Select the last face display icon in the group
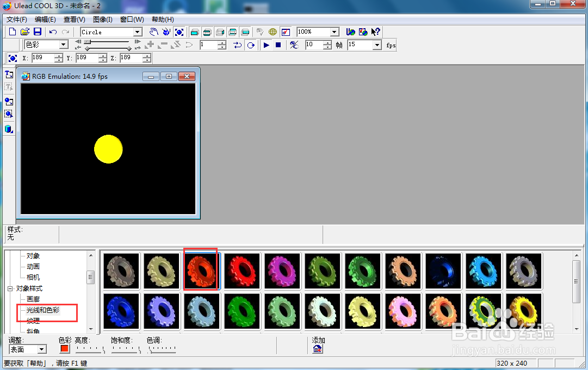This screenshot has width=588, height=370. (245, 32)
